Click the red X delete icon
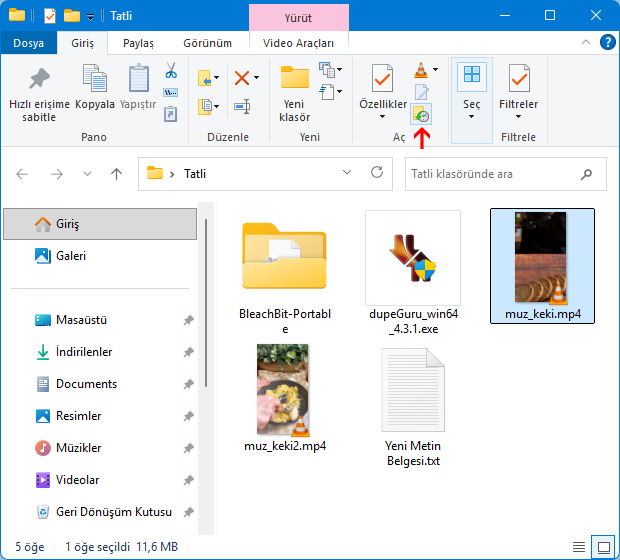The width and height of the screenshot is (620, 560). pyautogui.click(x=242, y=78)
